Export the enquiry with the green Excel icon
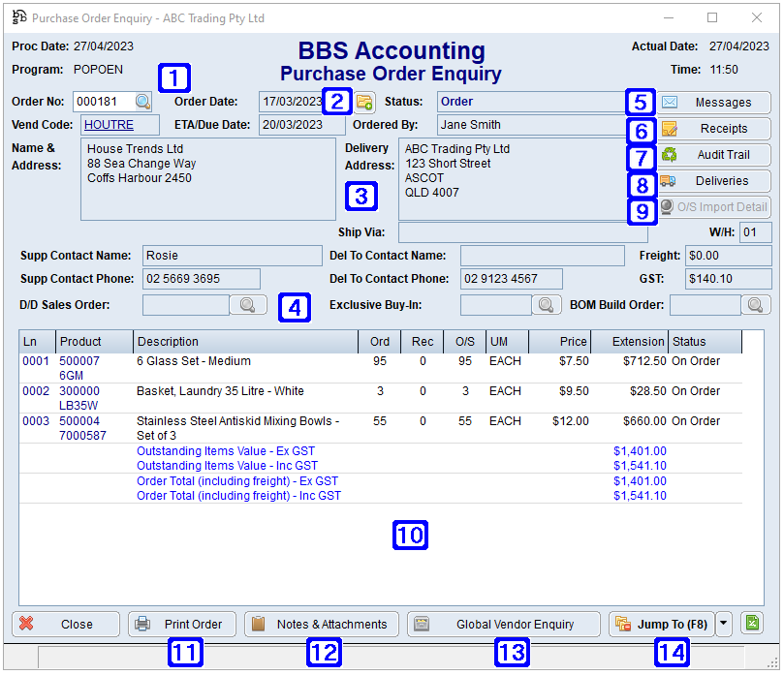Screen dimensions: 784x675 click(752, 624)
